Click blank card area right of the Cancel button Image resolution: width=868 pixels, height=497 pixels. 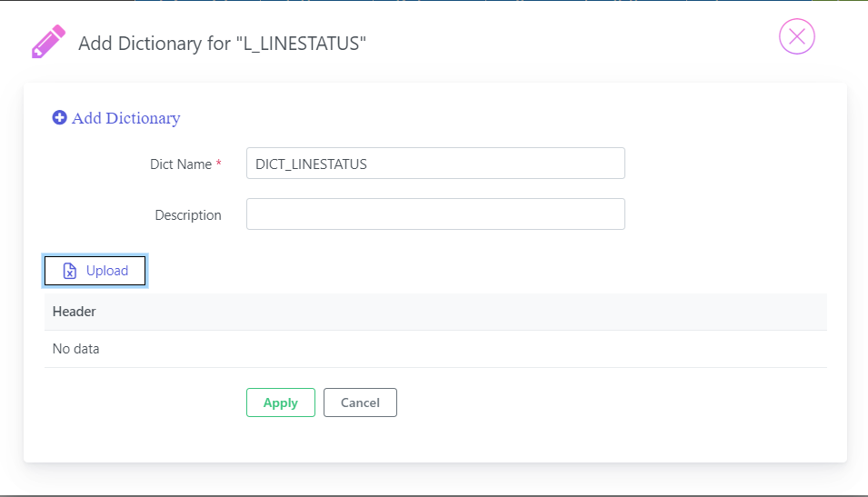pos(609,403)
